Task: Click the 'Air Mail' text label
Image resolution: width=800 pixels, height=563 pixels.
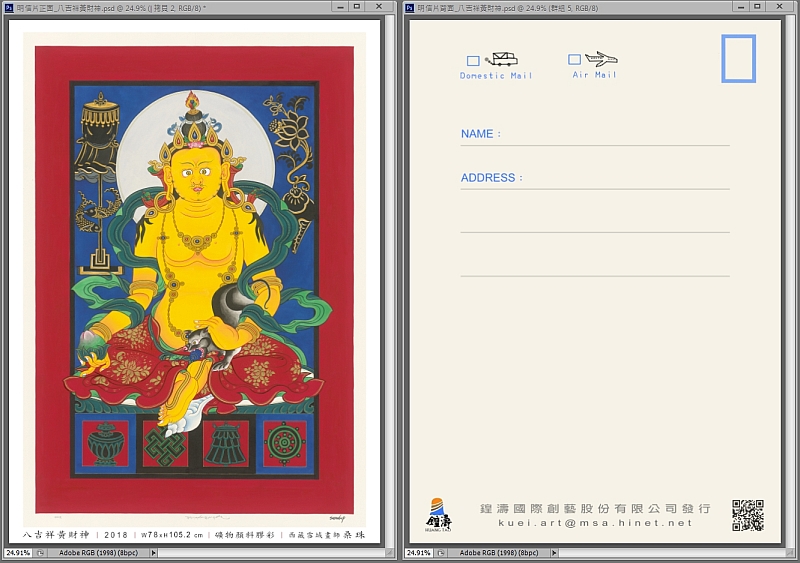Action: pyautogui.click(x=594, y=75)
